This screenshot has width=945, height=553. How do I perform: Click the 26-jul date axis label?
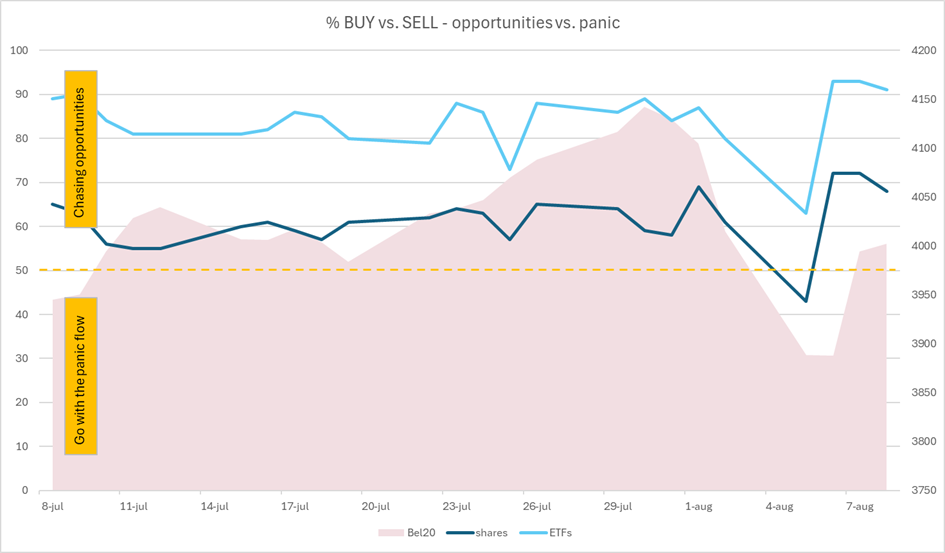[537, 507]
